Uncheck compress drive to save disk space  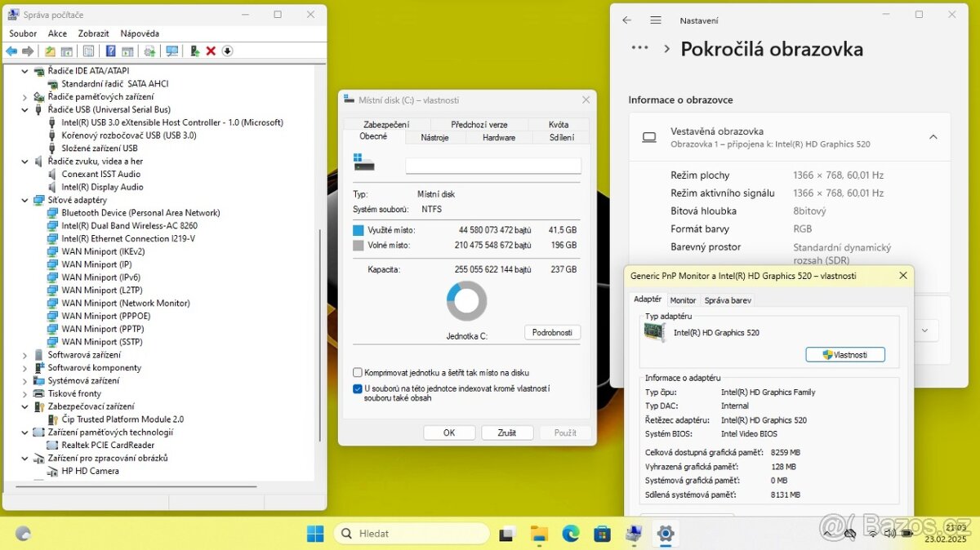pyautogui.click(x=357, y=372)
